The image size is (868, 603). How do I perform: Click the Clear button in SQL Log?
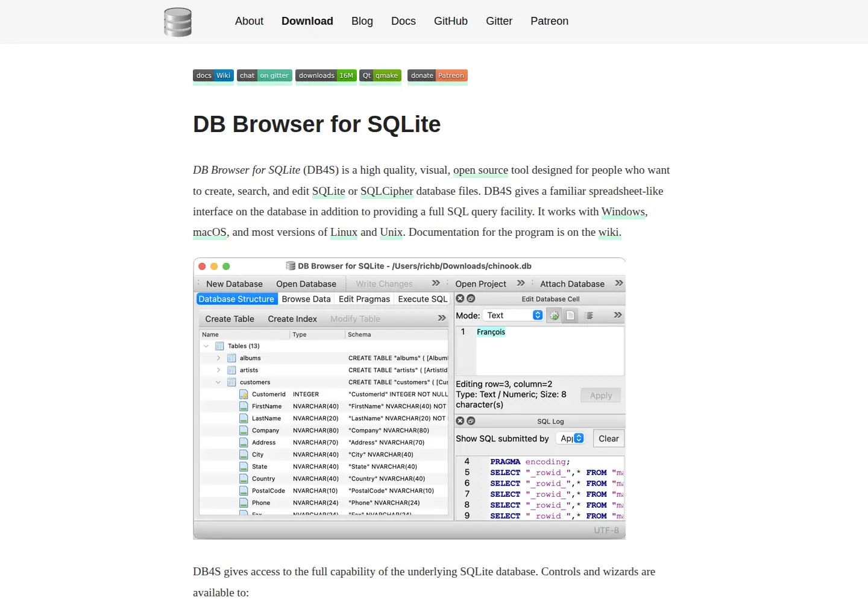[609, 438]
